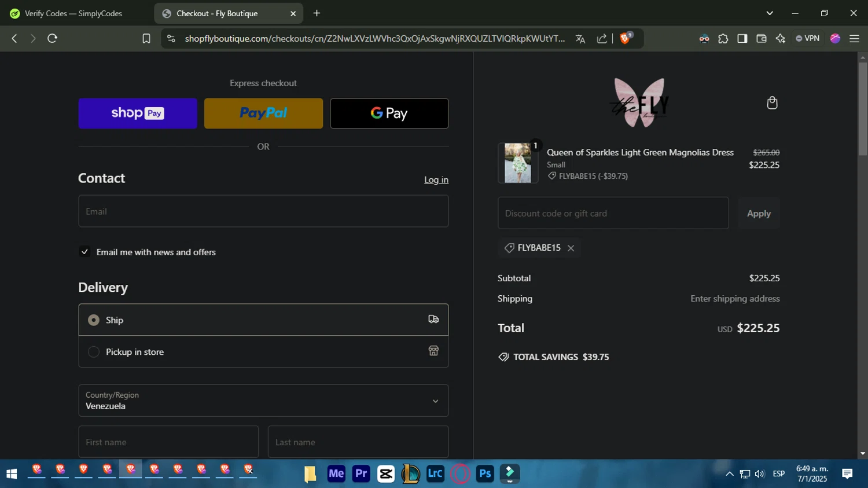
Task: Click First name field
Action: (168, 442)
